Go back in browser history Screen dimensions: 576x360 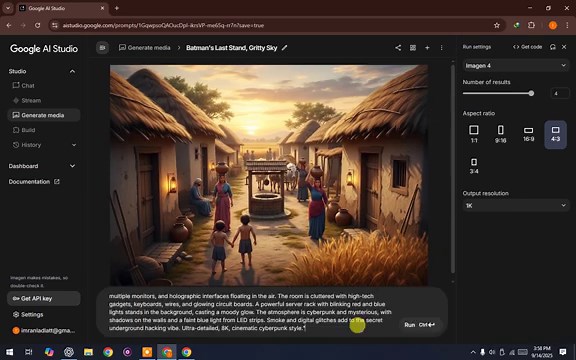pos(9,25)
